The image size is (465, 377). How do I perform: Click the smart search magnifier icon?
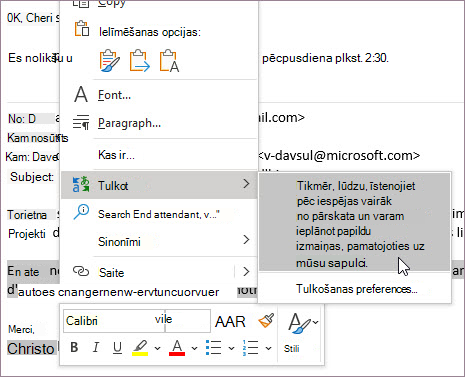[81, 212]
